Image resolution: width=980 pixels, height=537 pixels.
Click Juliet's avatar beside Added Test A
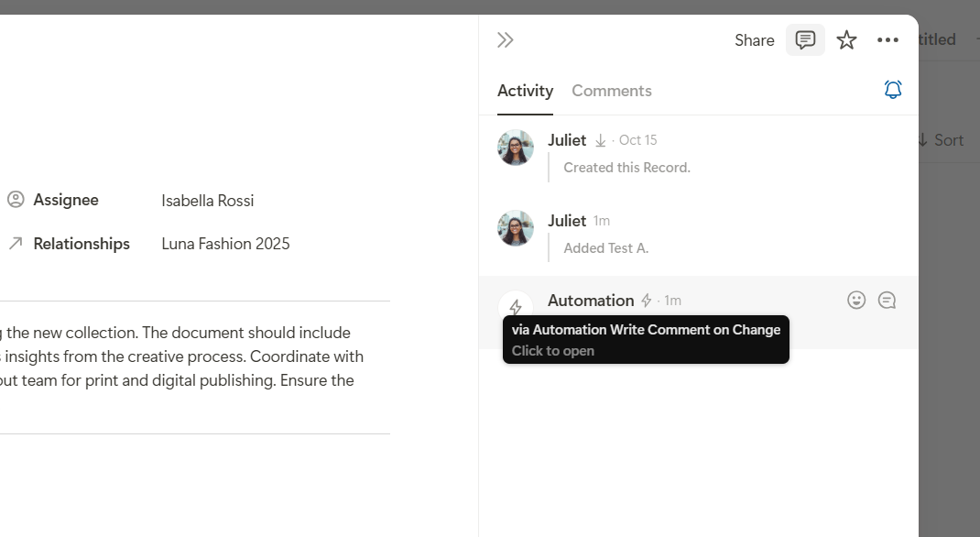coord(516,228)
